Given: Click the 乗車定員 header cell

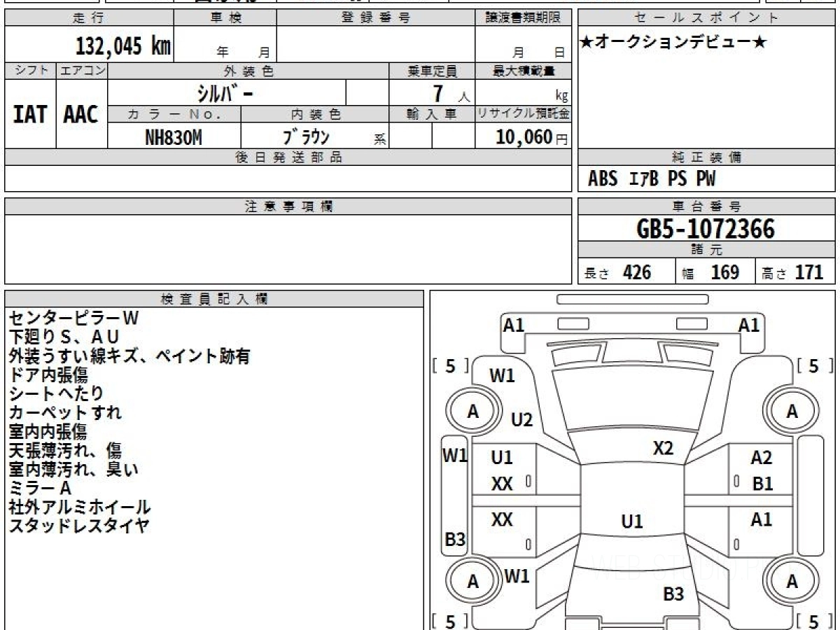Looking at the screenshot, I should click(x=432, y=71).
